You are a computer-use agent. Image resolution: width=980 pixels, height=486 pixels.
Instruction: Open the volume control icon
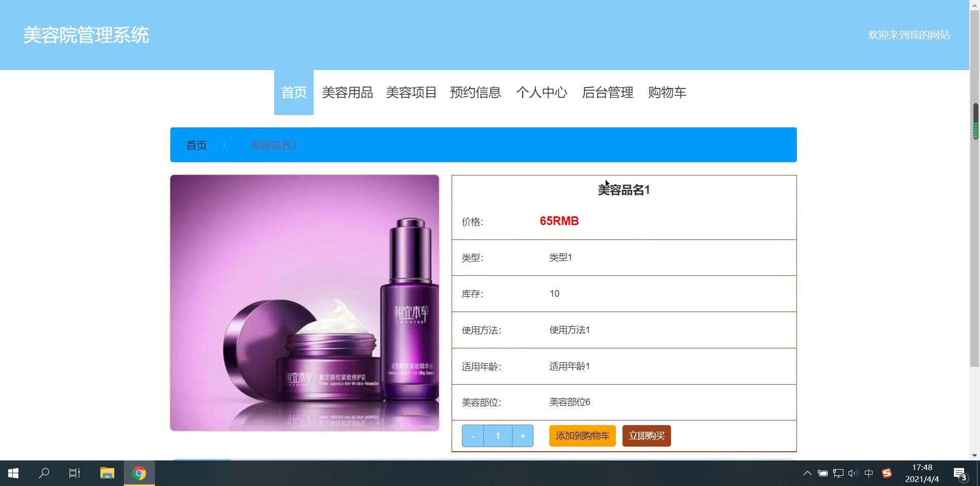(853, 473)
